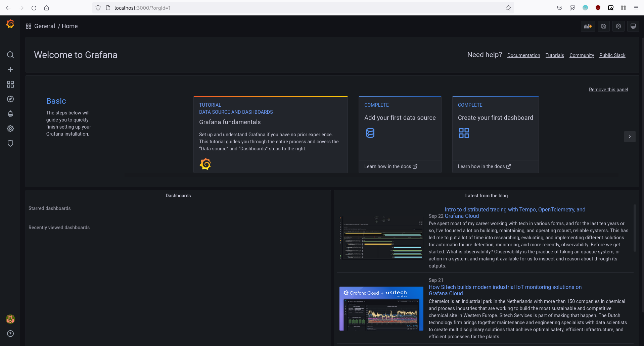644x346 pixels.
Task: Open the Server Admin shield icon
Action: click(10, 143)
